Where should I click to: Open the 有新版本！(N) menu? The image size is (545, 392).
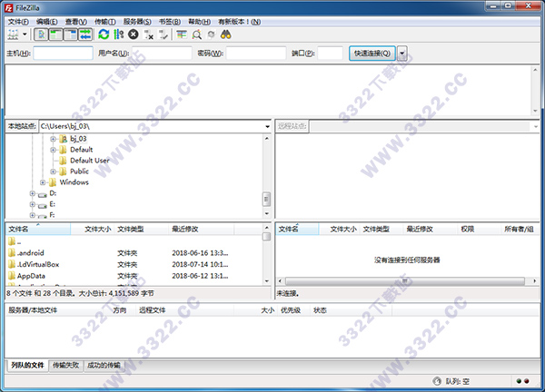coord(240,22)
